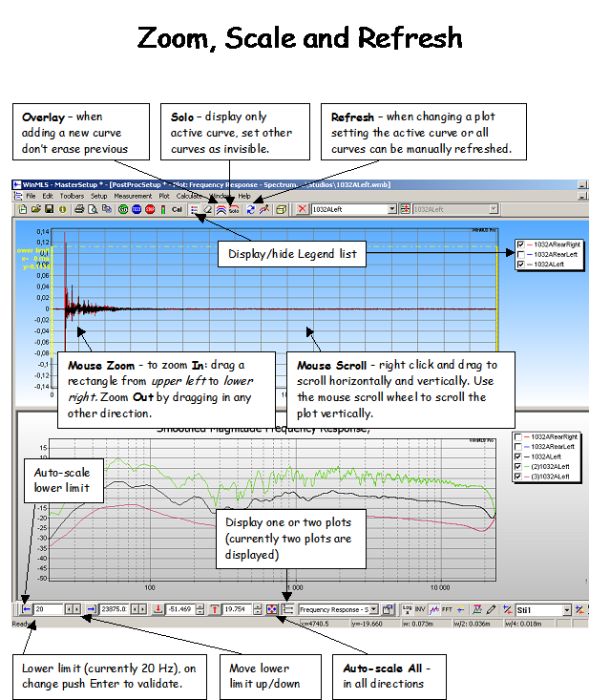Toggle the Solo curve icon
This screenshot has height=700, width=589.
point(234,209)
